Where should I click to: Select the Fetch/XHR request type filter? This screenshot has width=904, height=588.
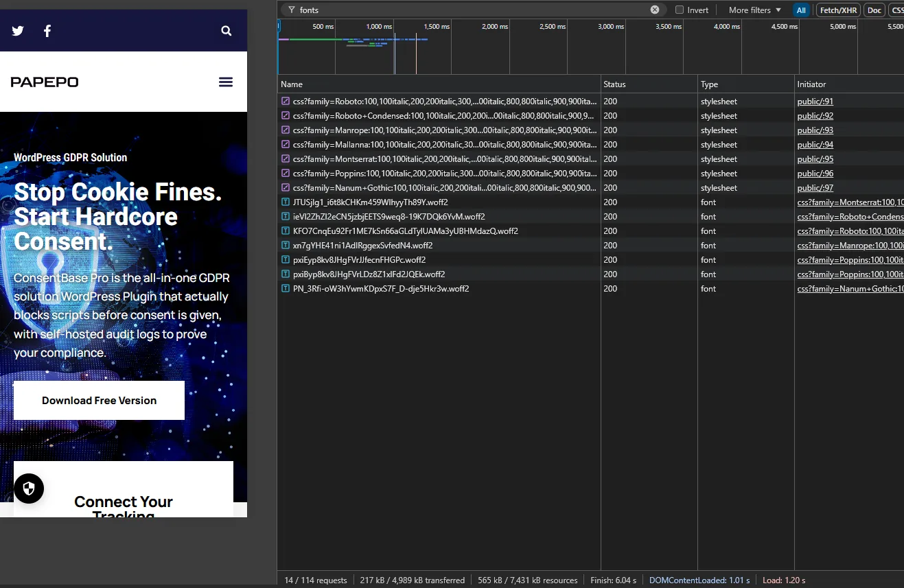[838, 10]
